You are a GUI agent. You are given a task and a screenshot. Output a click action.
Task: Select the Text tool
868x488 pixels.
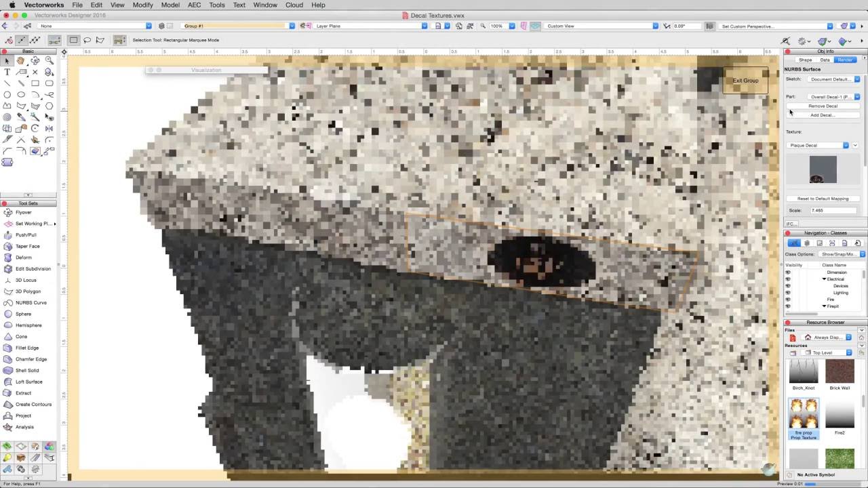point(7,72)
